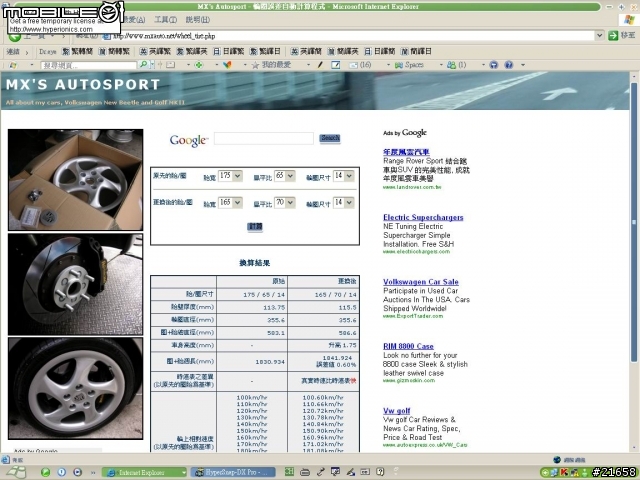Click the green back arrow button
The image size is (640, 480).
(x=15, y=37)
